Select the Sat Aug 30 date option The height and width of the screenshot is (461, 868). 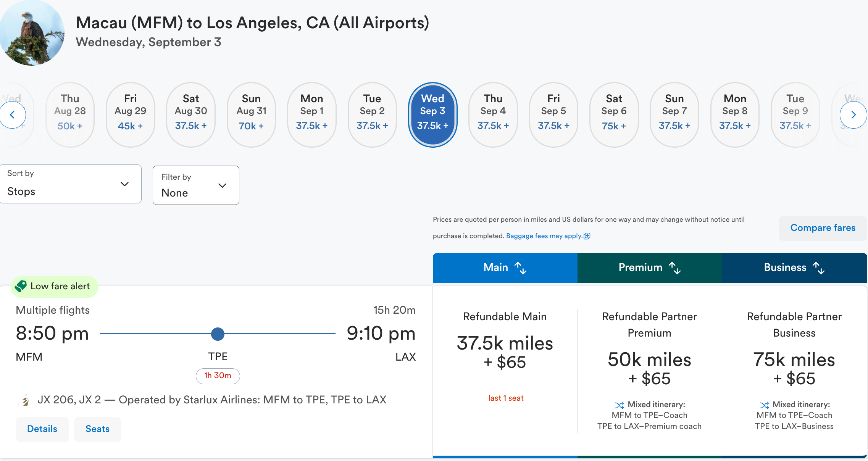click(191, 115)
